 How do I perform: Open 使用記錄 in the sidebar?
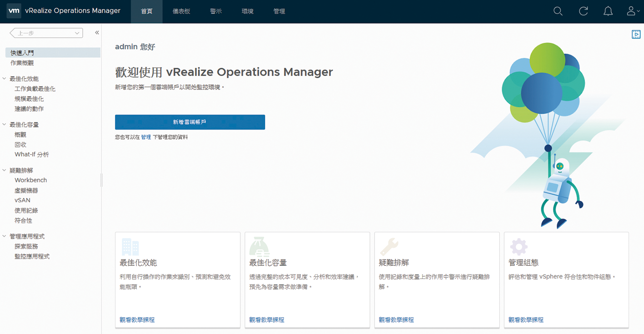pyautogui.click(x=26, y=210)
